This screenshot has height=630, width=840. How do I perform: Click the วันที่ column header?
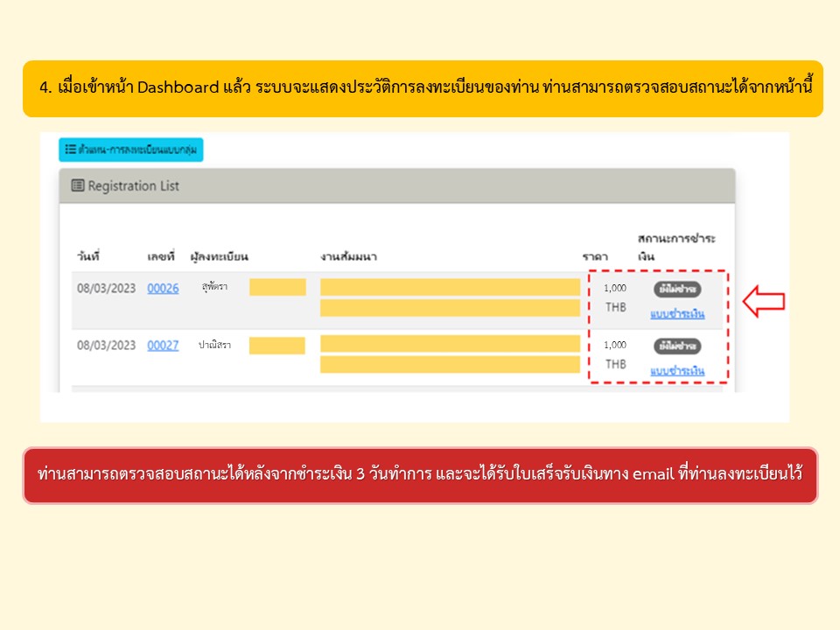point(87,256)
